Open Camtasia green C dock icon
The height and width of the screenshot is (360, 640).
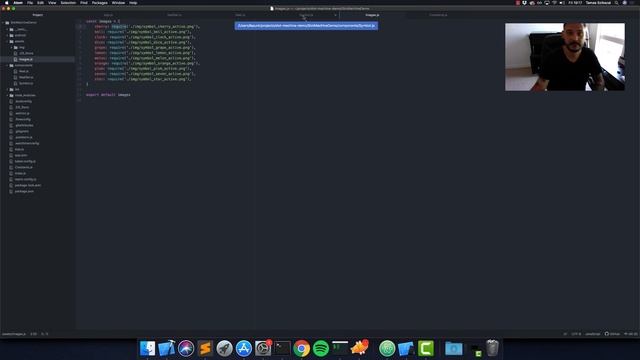[x=425, y=348]
